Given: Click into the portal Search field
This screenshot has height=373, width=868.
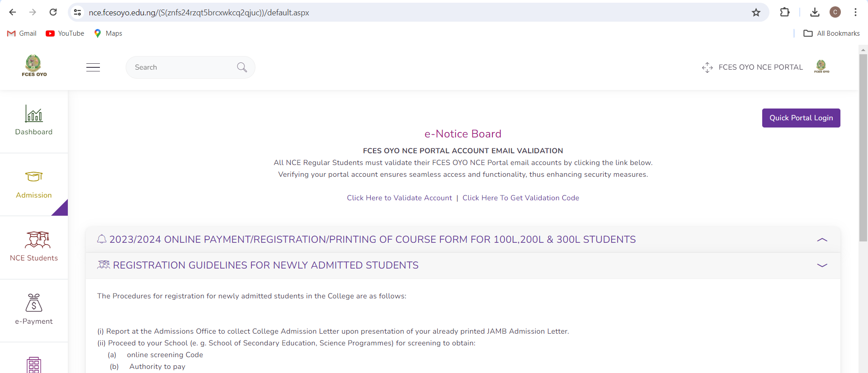Looking at the screenshot, I should pos(181,67).
